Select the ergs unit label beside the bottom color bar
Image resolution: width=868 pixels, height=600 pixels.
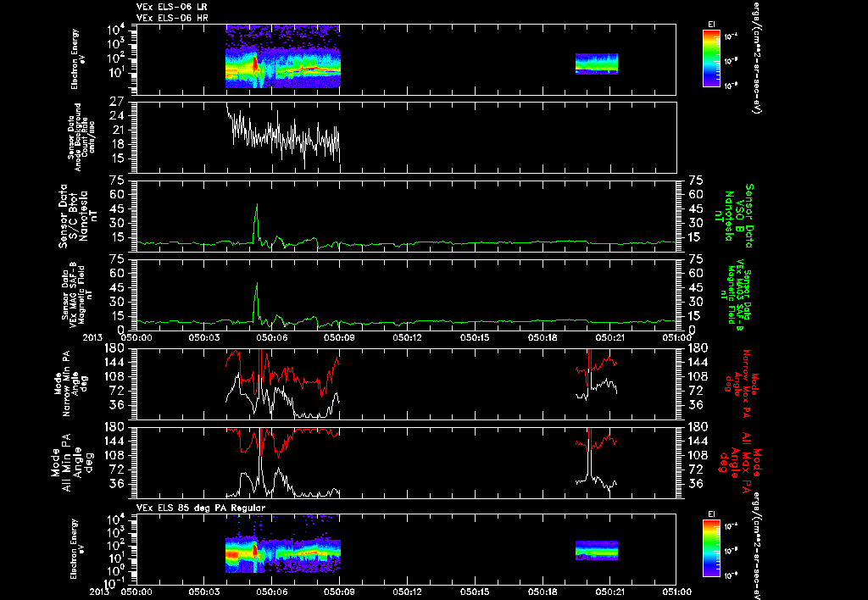[x=755, y=545]
